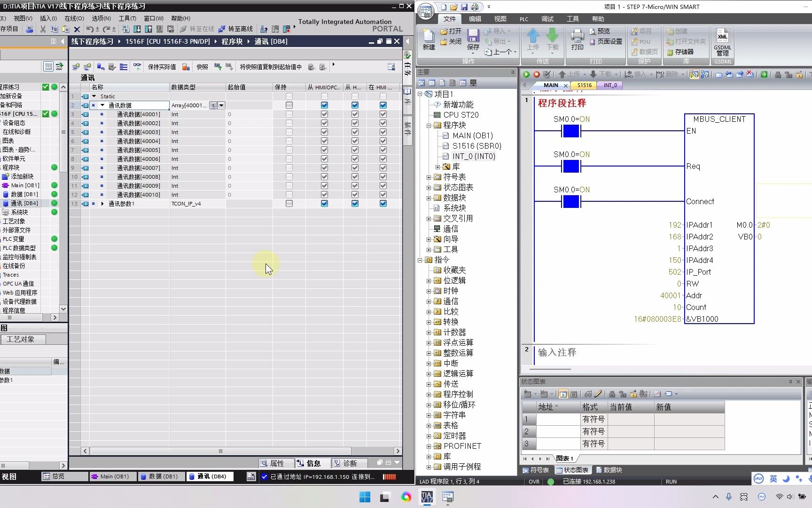Click the 保持实际值 button
The height and width of the screenshot is (508, 812).
(x=161, y=66)
